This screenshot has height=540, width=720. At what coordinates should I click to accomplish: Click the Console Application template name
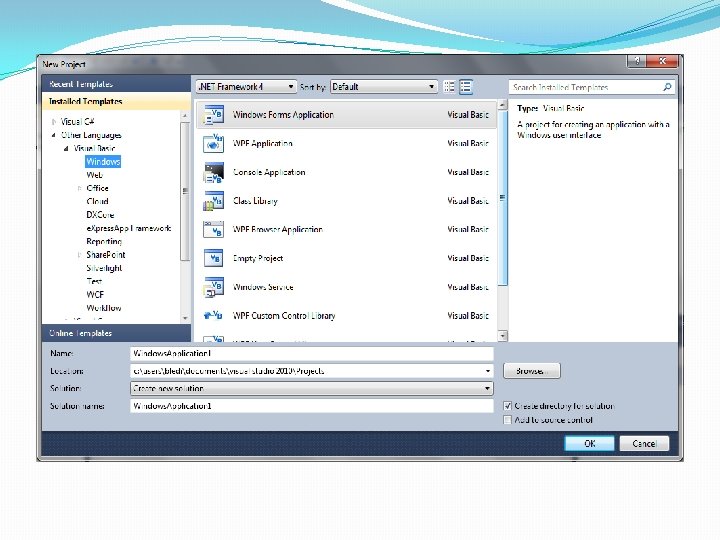(269, 172)
